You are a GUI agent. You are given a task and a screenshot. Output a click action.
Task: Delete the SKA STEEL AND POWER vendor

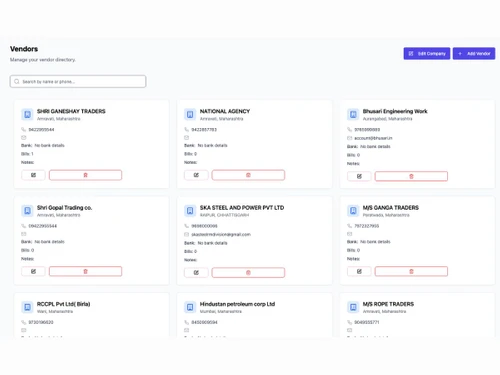tap(248, 273)
